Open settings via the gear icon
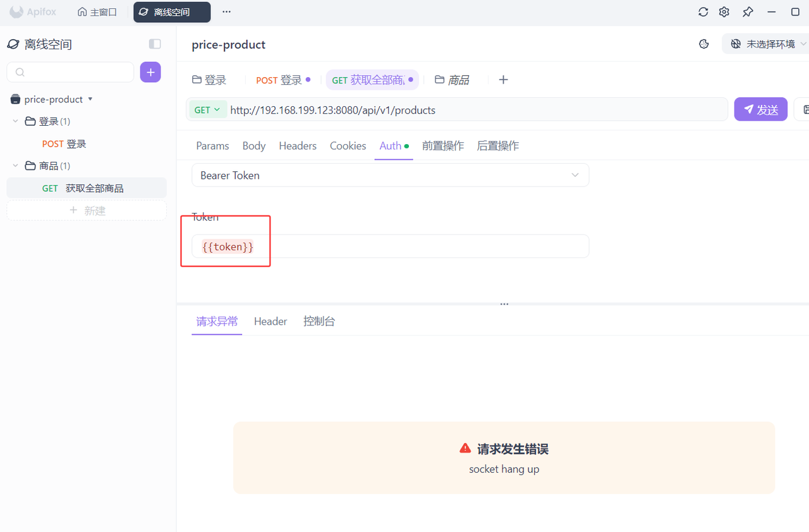 (x=724, y=12)
